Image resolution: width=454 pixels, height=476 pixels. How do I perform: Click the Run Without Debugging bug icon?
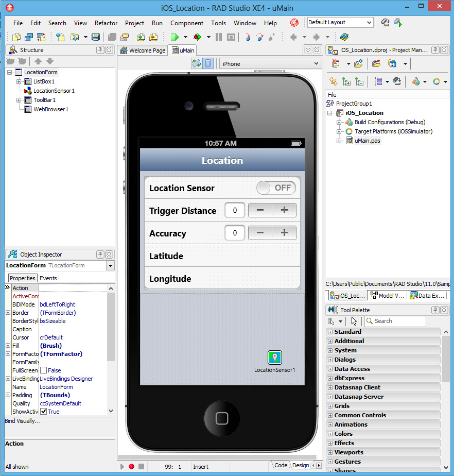coord(198,37)
